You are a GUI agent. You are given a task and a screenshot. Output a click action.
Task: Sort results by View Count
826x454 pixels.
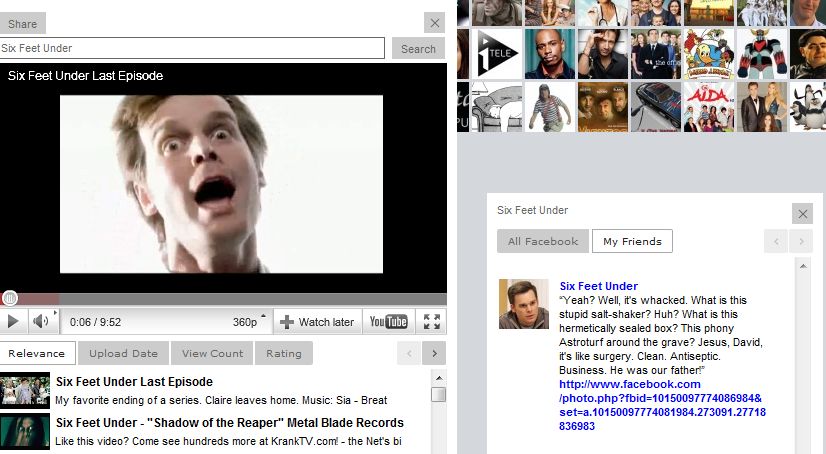(x=212, y=353)
